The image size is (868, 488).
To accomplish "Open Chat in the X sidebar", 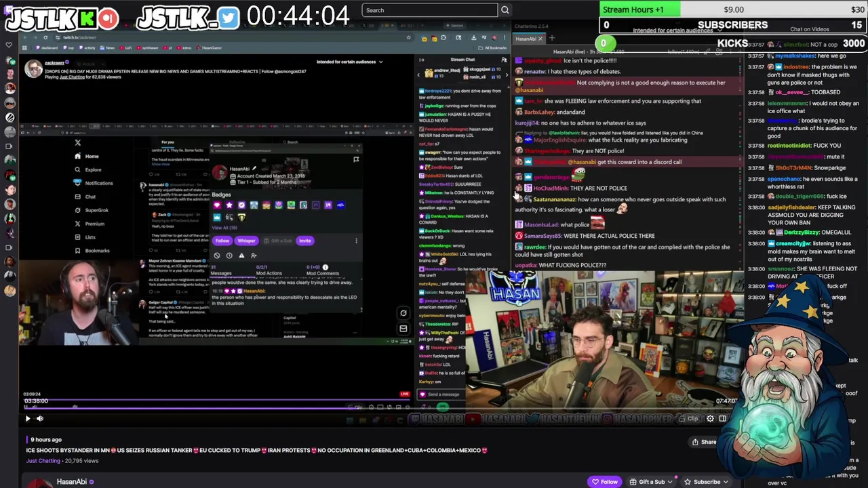I will (x=85, y=197).
